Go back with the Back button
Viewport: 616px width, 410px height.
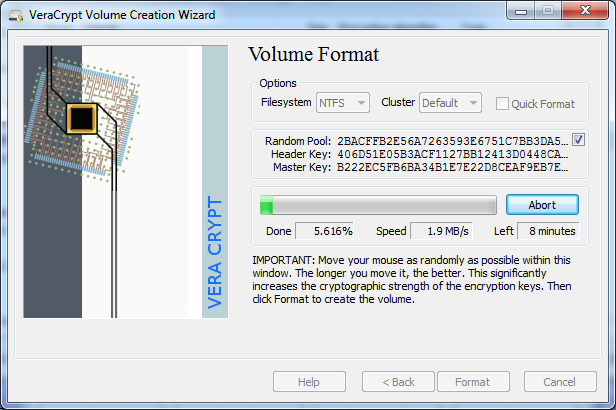click(397, 382)
